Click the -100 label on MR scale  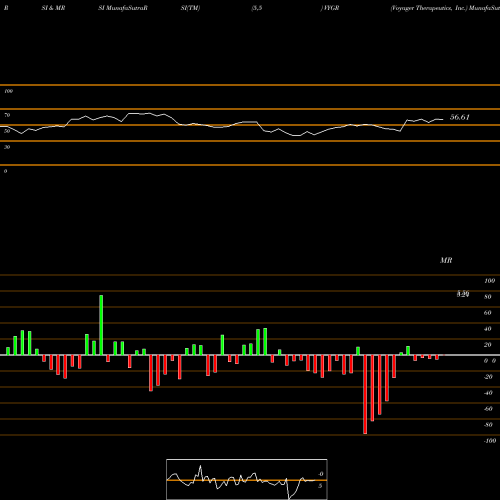point(490,441)
